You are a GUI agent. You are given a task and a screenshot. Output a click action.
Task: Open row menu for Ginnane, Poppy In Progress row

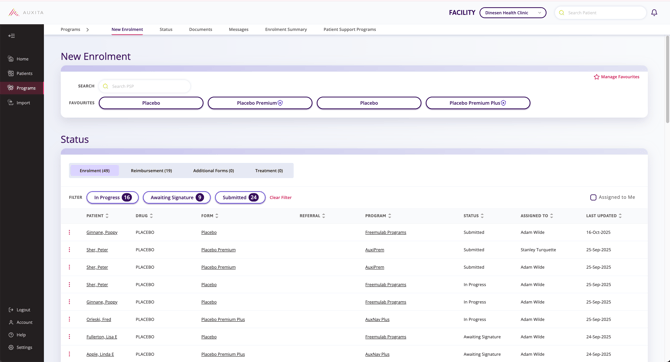click(x=69, y=302)
